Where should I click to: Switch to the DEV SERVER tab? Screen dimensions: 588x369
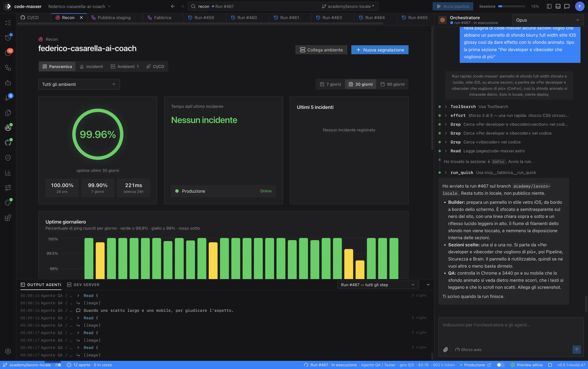point(83,285)
